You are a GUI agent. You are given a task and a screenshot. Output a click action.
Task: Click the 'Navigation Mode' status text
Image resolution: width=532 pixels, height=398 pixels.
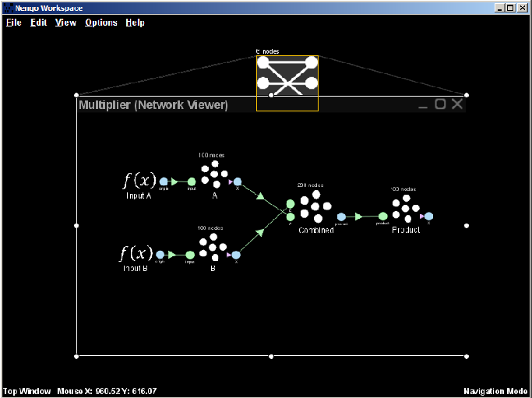(x=495, y=391)
